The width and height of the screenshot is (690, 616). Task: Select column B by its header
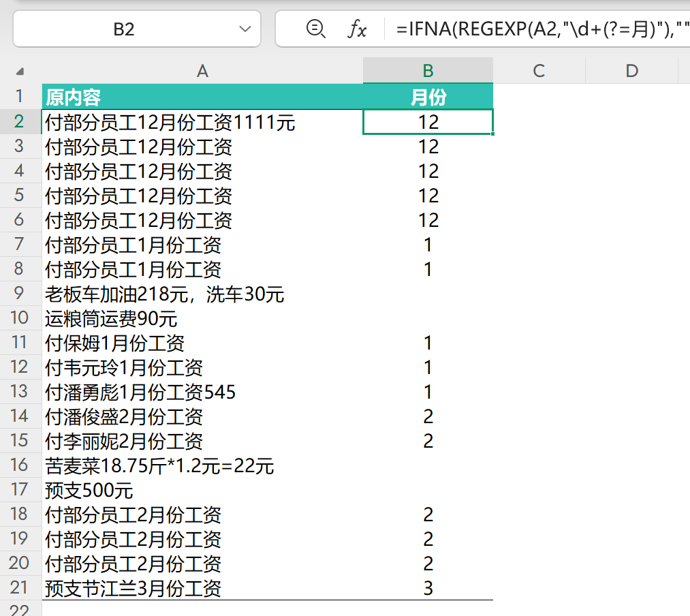pyautogui.click(x=428, y=70)
